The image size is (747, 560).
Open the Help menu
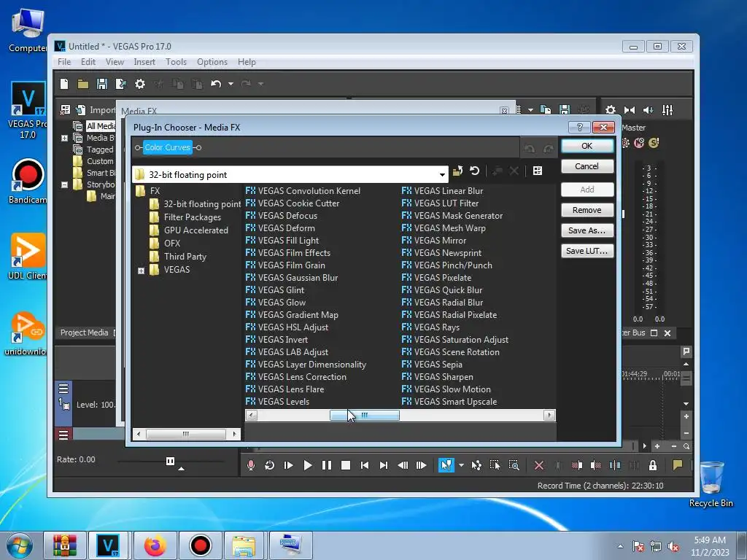coord(247,62)
